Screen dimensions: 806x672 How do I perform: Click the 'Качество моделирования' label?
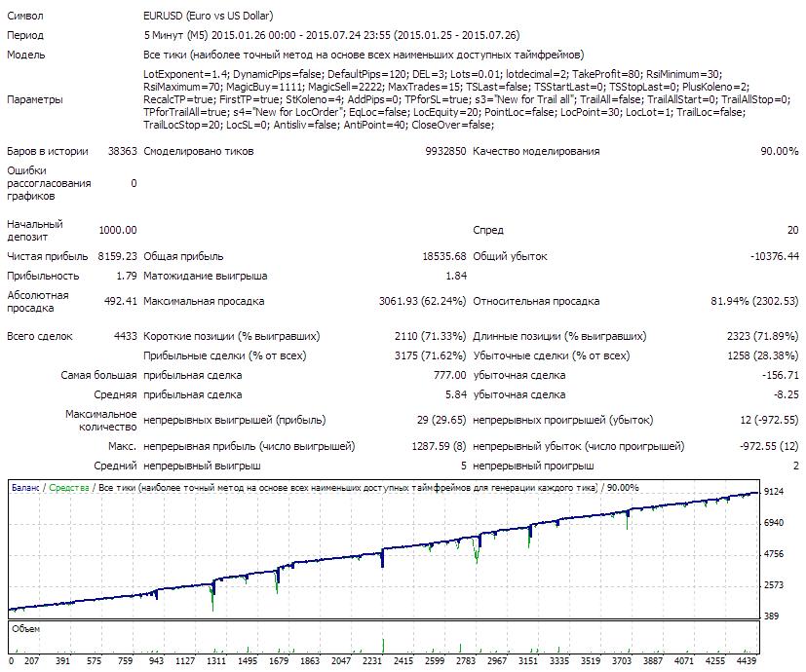coord(536,151)
